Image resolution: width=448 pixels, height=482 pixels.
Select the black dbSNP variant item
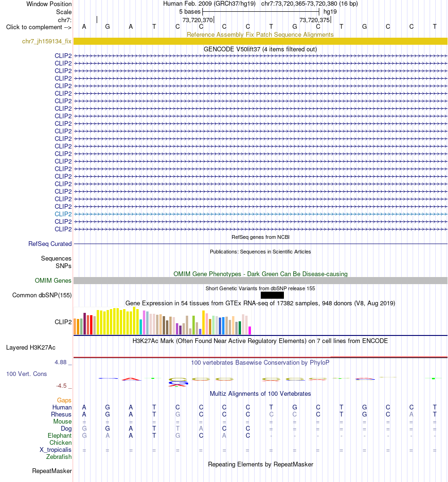coord(272,295)
